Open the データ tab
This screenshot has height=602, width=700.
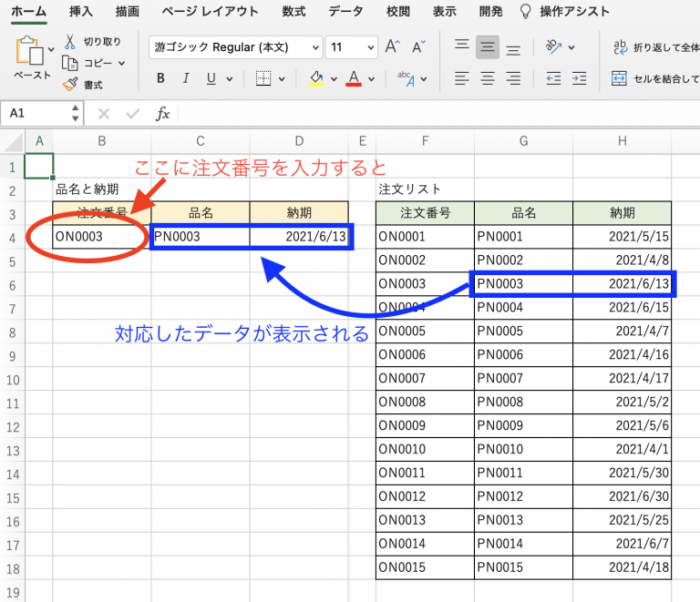(345, 12)
